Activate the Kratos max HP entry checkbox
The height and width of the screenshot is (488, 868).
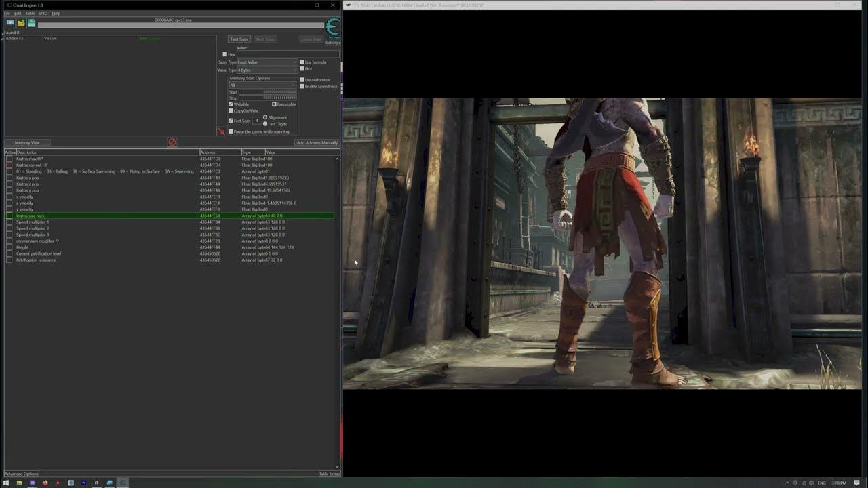9,159
